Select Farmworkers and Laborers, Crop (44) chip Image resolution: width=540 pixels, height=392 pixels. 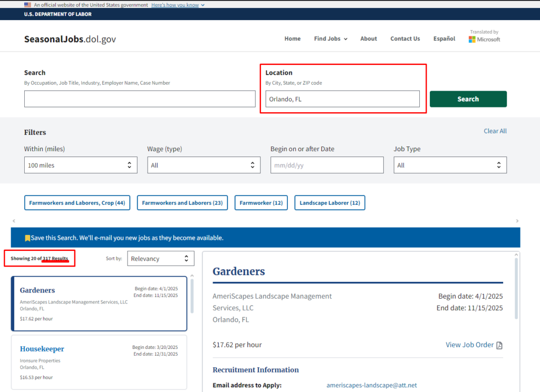pyautogui.click(x=77, y=203)
